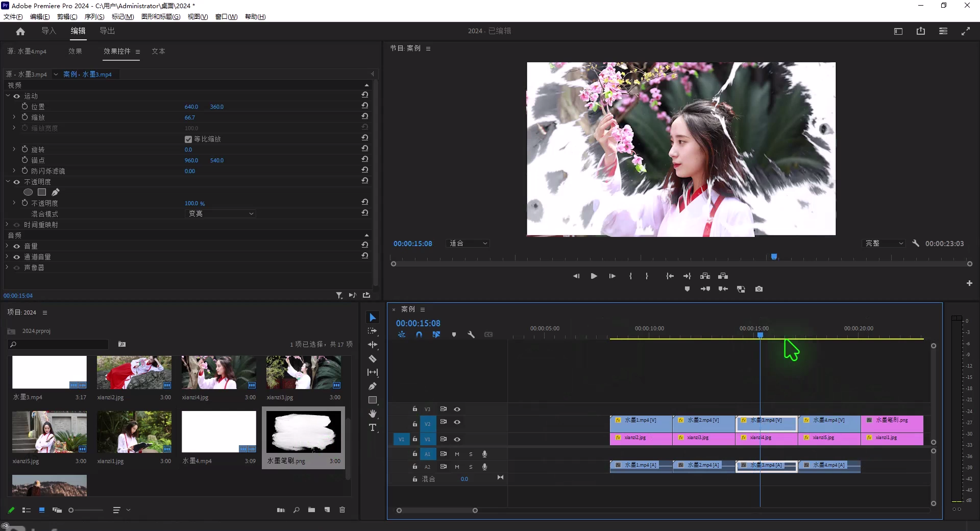Click the Lift button
Viewport: 980px width, 531px height.
pos(705,276)
